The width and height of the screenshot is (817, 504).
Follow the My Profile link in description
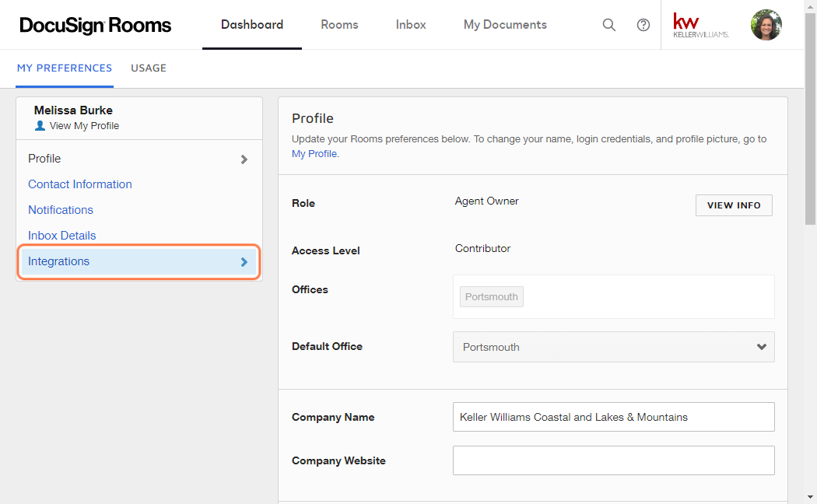click(x=314, y=153)
